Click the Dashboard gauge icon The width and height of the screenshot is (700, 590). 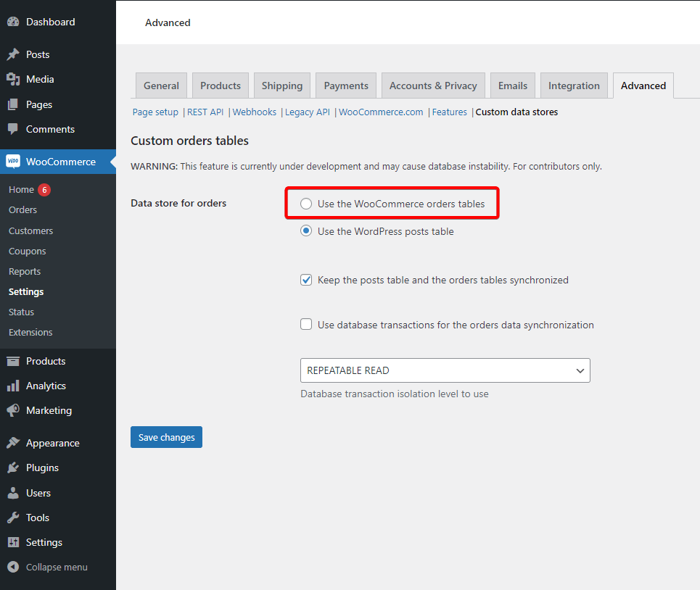click(13, 22)
